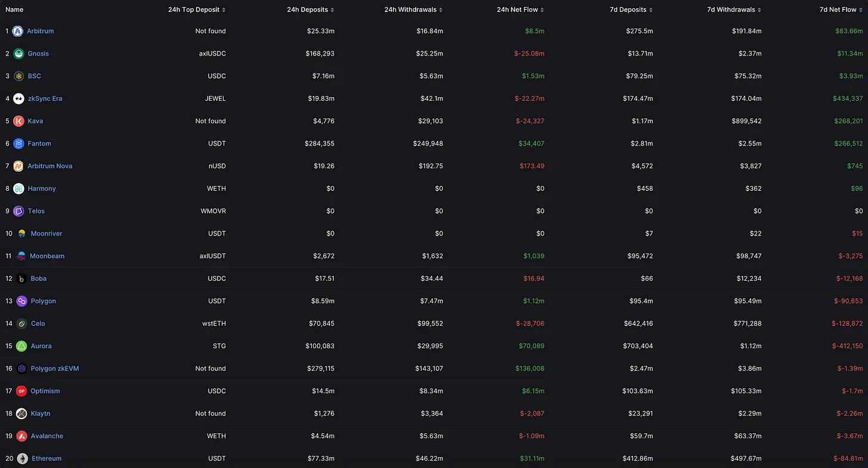Image resolution: width=868 pixels, height=468 pixels.
Task: Sort by 24h Deposits column arrow
Action: [x=332, y=10]
